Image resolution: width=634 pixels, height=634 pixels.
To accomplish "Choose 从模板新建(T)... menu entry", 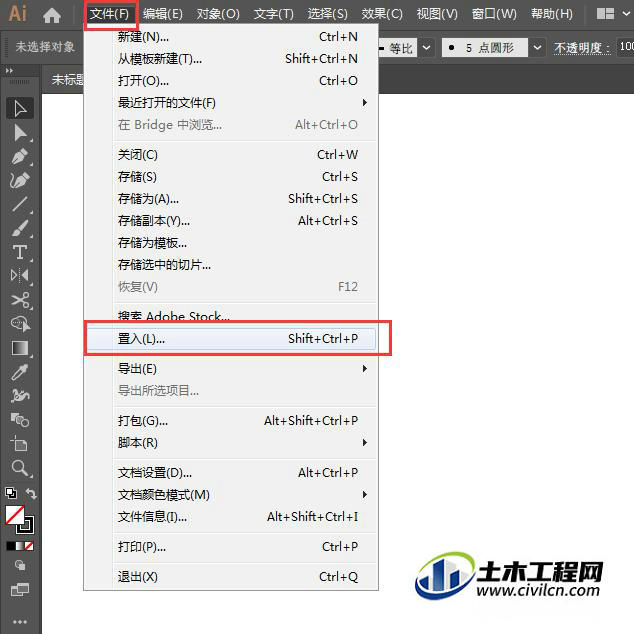I will coord(231,59).
